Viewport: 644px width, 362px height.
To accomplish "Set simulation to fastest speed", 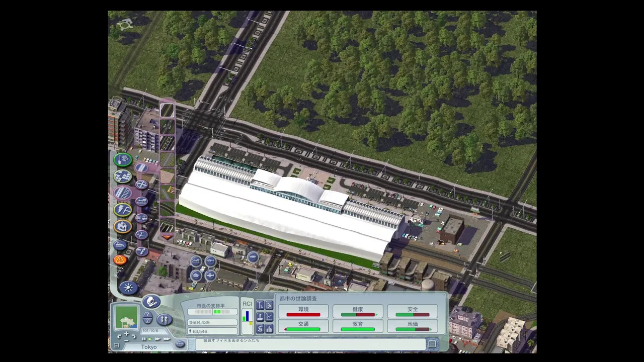I will click(x=166, y=339).
